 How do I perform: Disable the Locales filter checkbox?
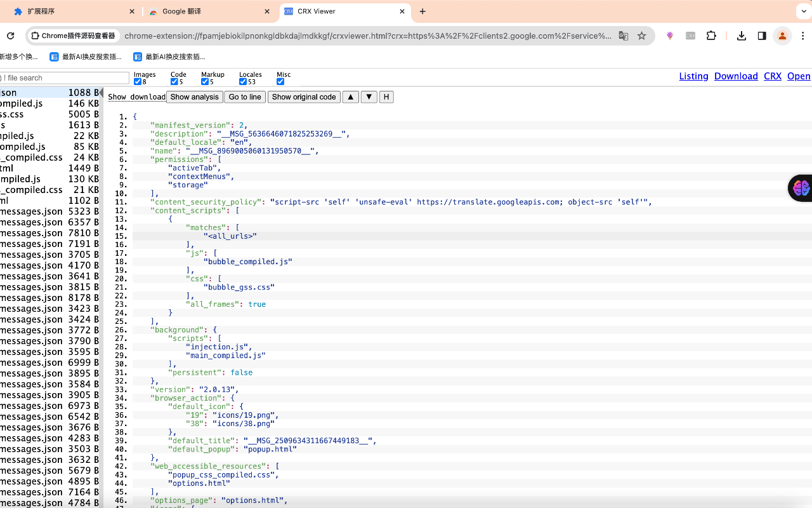(x=243, y=82)
